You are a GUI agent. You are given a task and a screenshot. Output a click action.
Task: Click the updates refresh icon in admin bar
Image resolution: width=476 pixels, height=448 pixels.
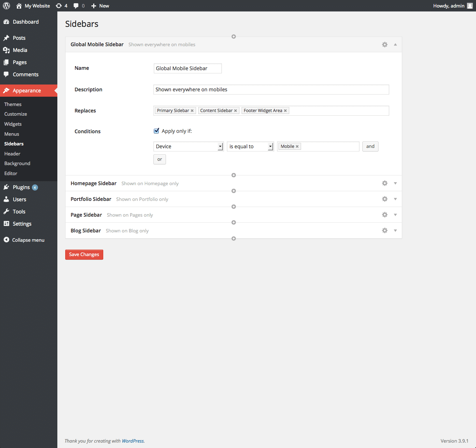[58, 5]
